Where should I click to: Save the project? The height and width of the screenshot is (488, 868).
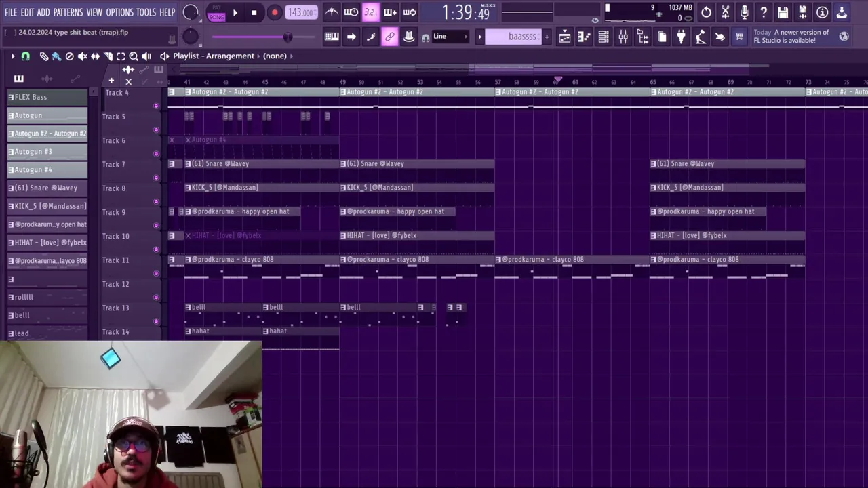pyautogui.click(x=783, y=12)
